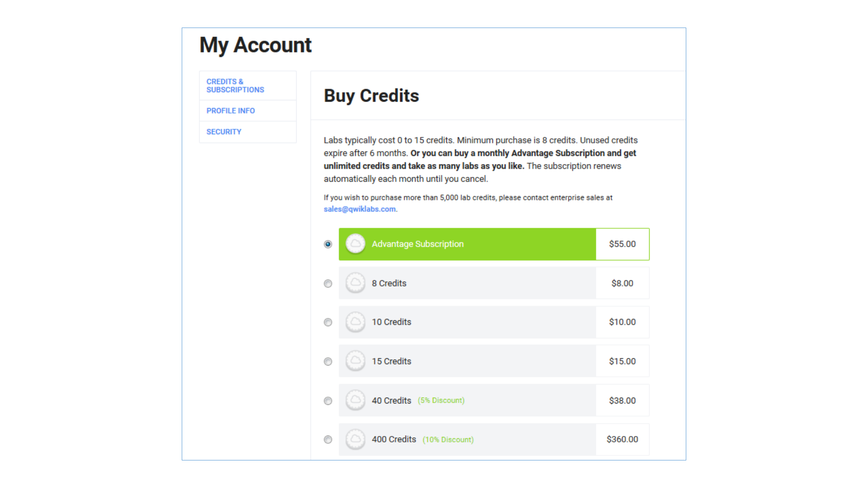The height and width of the screenshot is (488, 868).
Task: Pick the 15 Credits radio option
Action: click(328, 362)
